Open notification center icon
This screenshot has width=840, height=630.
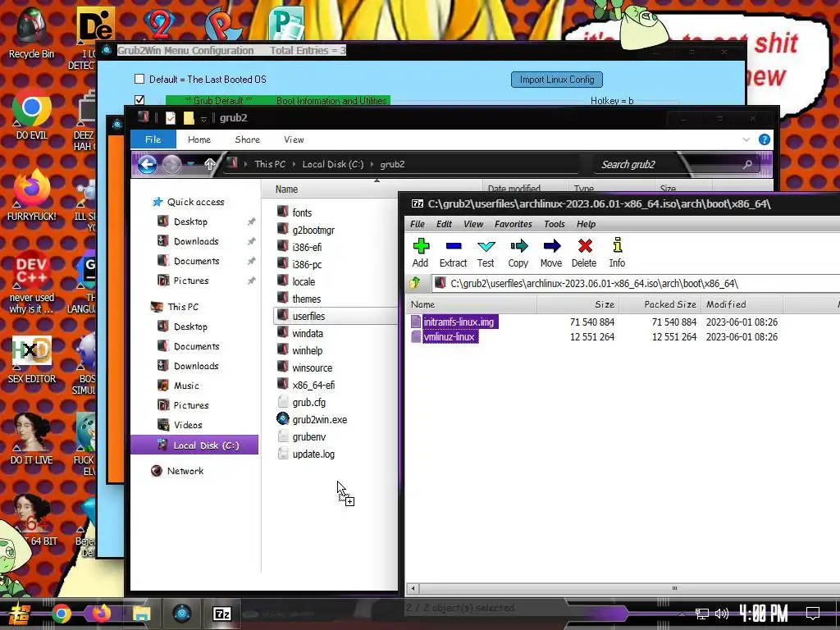click(813, 613)
